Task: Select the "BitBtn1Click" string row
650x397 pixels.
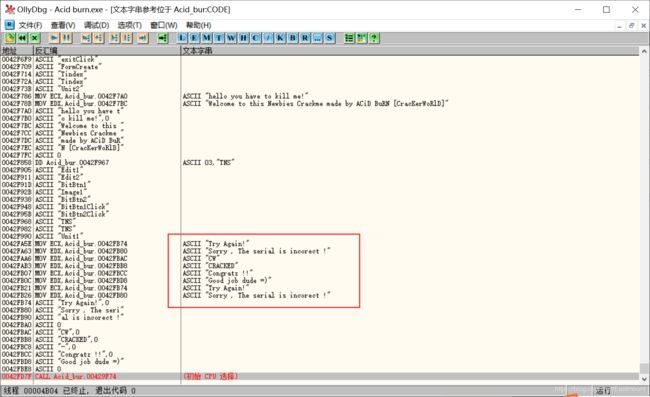Action: click(320, 207)
